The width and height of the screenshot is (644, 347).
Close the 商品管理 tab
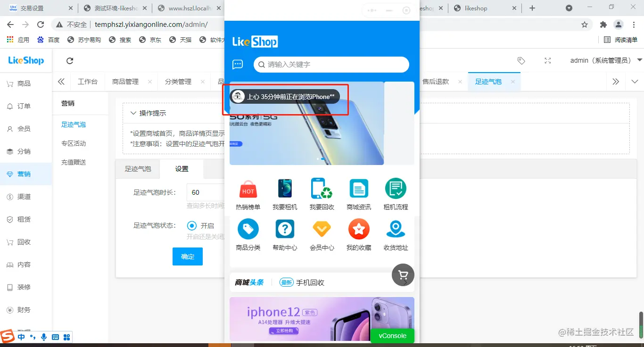[150, 82]
